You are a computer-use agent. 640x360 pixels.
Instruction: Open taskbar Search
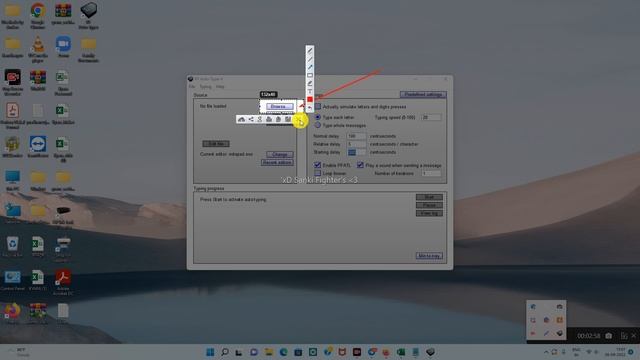click(x=225, y=352)
